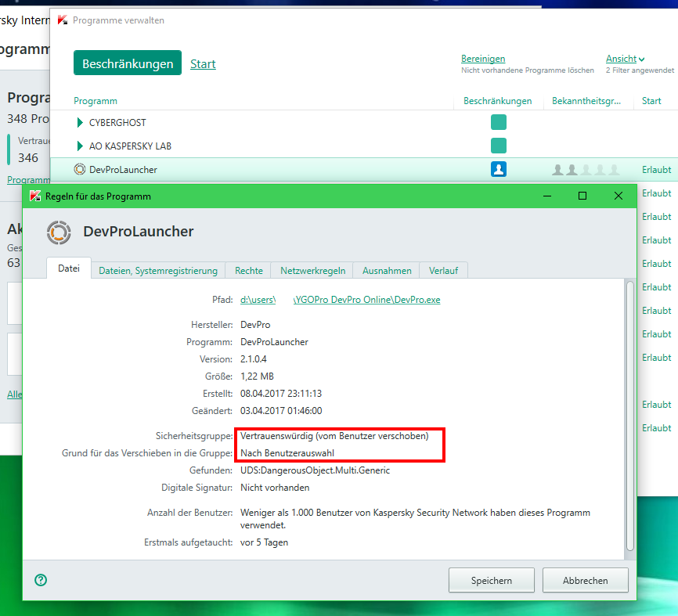Screen dimensions: 678x616
Task: Switch to the Rechte tab
Action: pos(249,271)
